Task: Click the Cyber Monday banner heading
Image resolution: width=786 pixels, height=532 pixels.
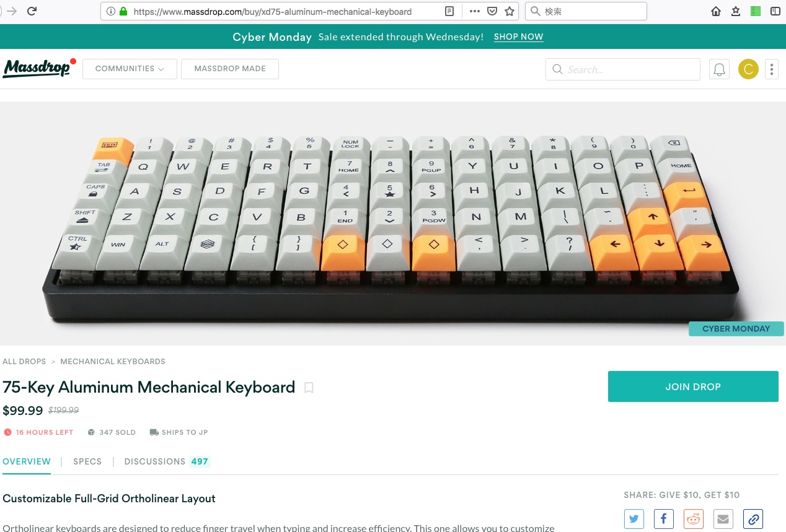Action: pos(272,37)
